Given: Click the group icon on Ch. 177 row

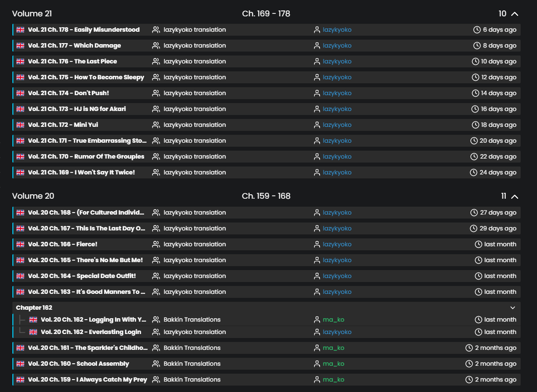Looking at the screenshot, I should [156, 46].
